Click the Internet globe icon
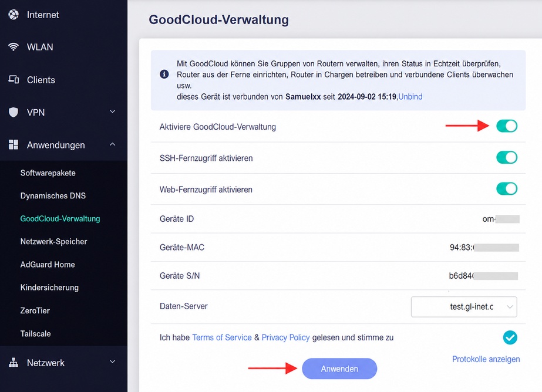 14,15
